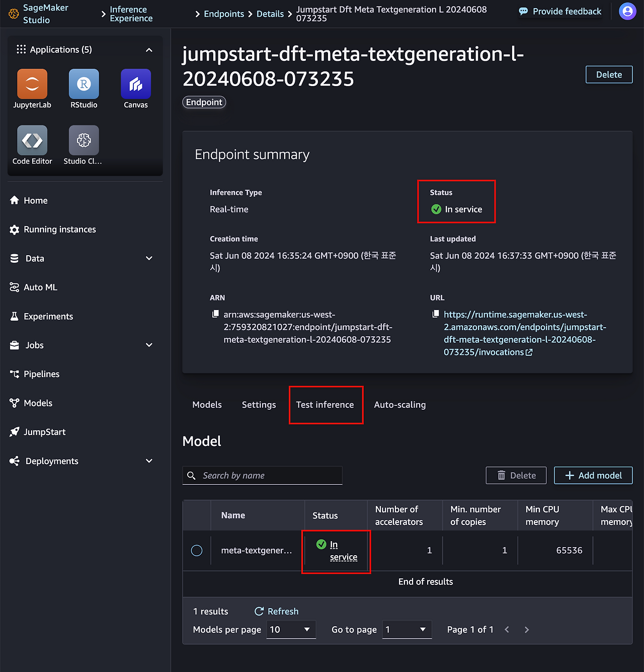Click the Data database icon
644x672 pixels.
tap(15, 258)
